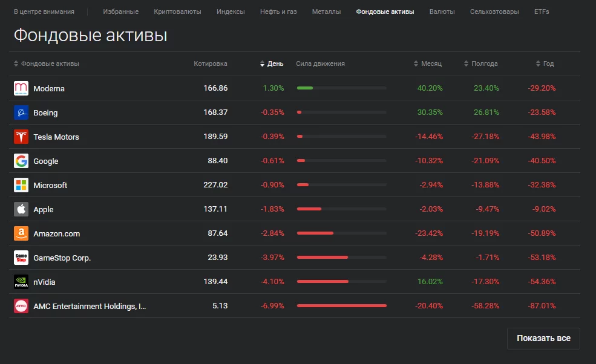
Task: Click the Tesla Motors quote 189.59
Action: pos(215,137)
